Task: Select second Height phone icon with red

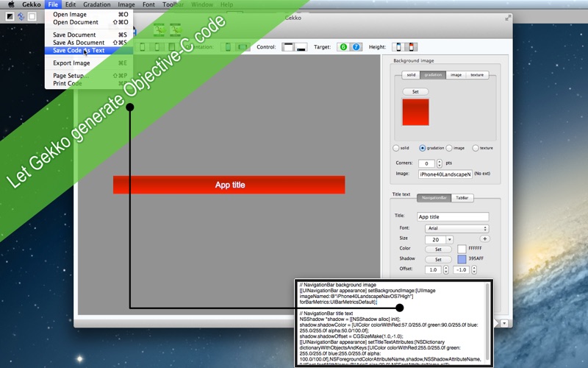Action: tap(412, 47)
